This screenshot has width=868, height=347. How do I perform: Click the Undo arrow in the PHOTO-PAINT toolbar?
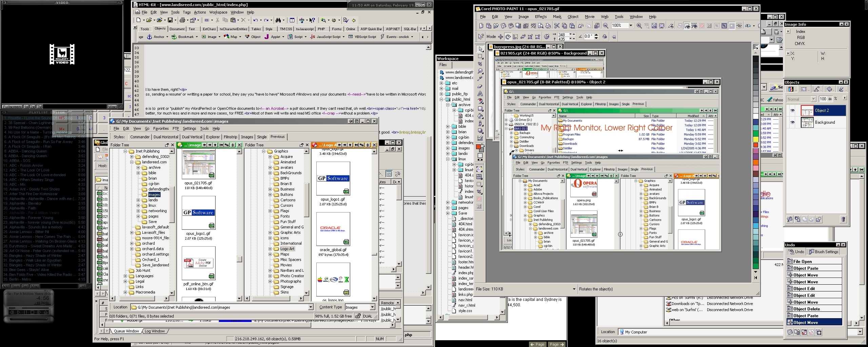(580, 26)
